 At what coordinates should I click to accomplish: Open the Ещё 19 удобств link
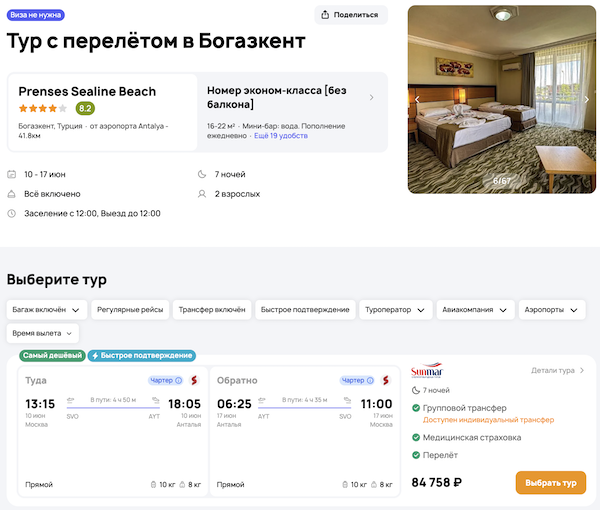tap(281, 135)
